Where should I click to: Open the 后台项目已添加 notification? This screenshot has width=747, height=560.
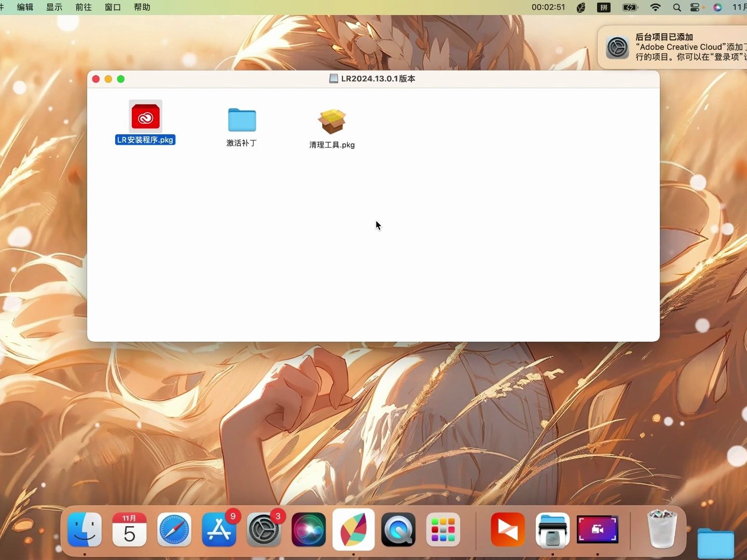673,47
